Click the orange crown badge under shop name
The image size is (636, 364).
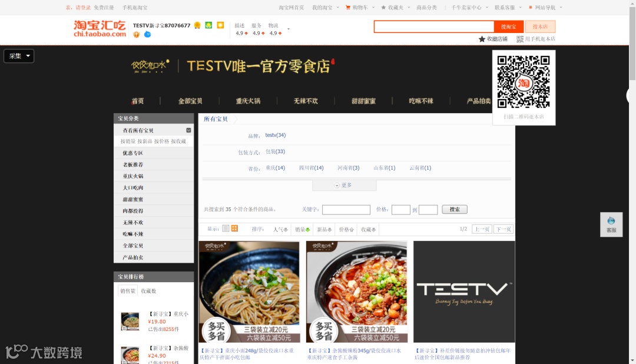pyautogui.click(x=136, y=35)
